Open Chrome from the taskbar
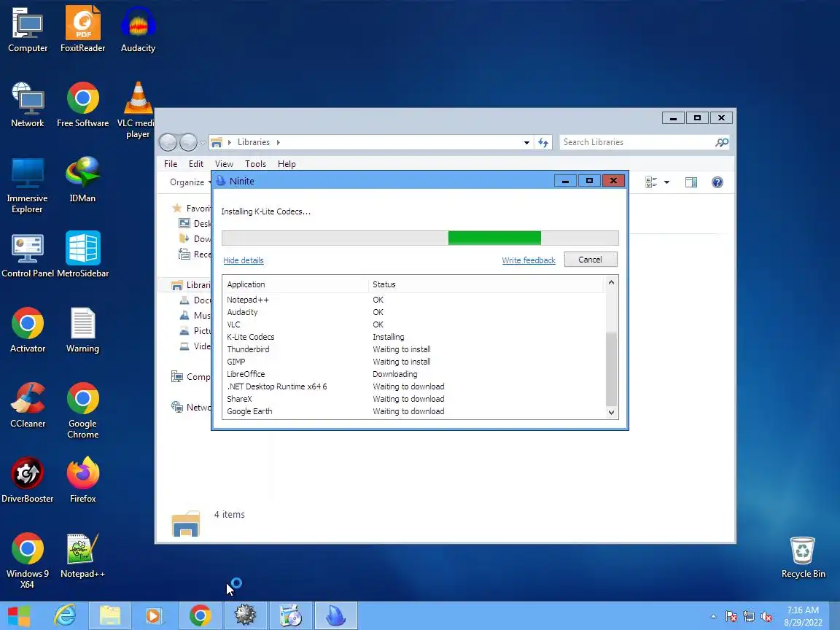The width and height of the screenshot is (840, 630). point(200,616)
